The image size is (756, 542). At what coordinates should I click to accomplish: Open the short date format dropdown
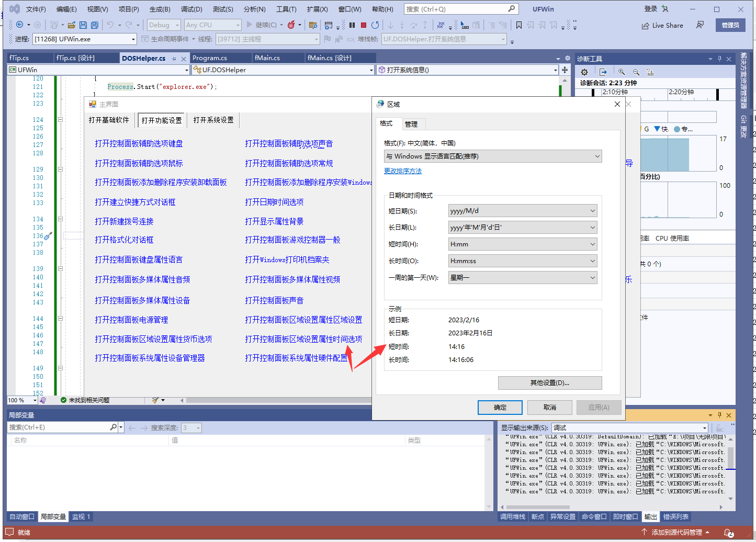pos(523,211)
